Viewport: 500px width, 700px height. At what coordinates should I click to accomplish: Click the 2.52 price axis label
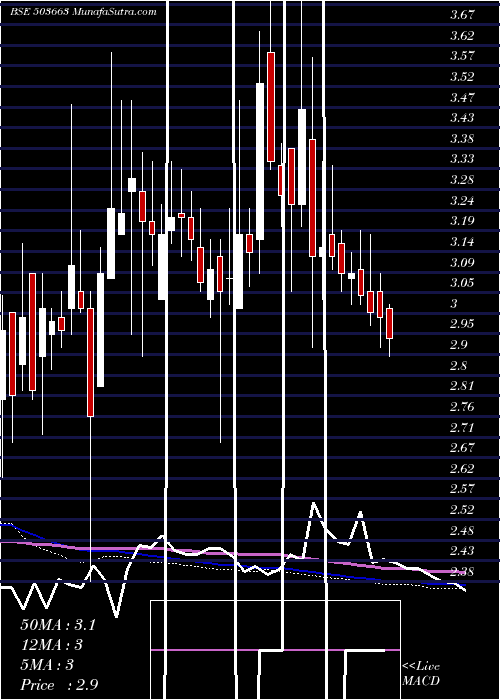point(462,509)
